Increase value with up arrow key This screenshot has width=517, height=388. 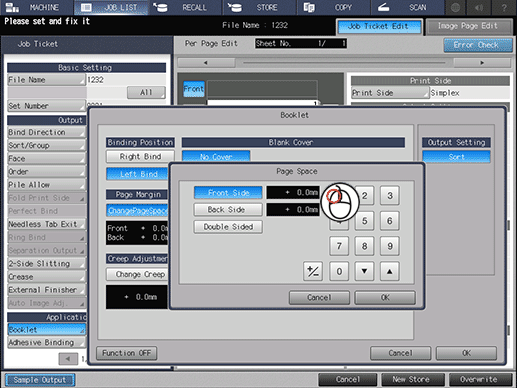pos(390,271)
